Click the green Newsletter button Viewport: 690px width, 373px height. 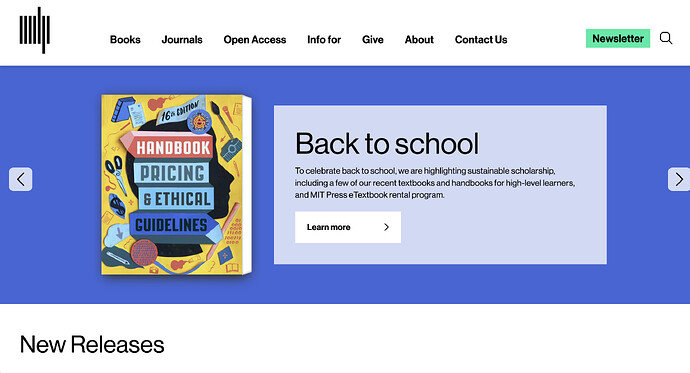(x=618, y=38)
